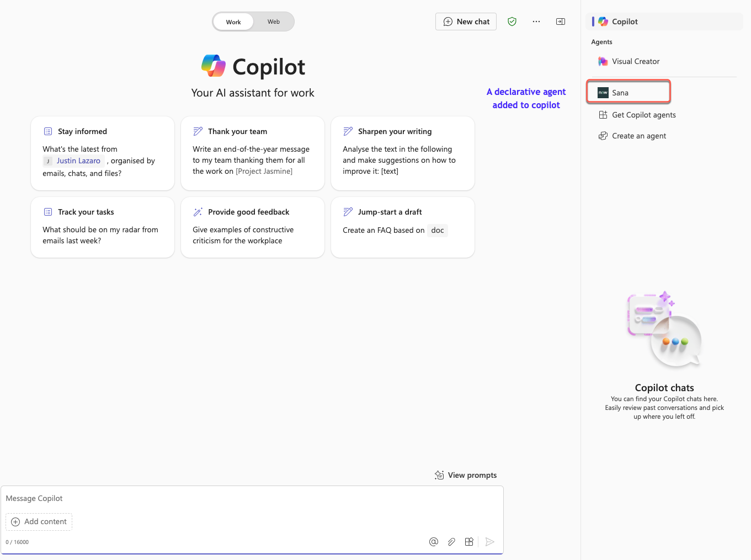Viewport: 751px width, 560px height.
Task: Open the Sana agent
Action: pyautogui.click(x=629, y=92)
